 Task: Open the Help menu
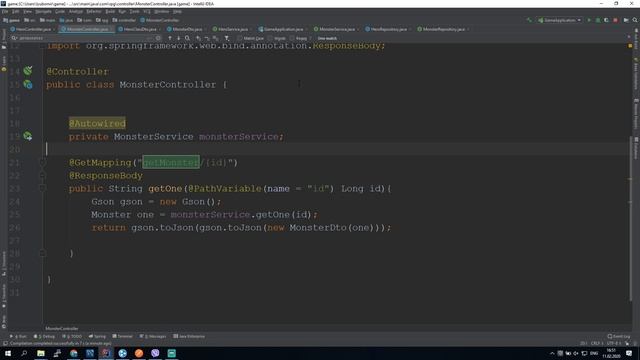pyautogui.click(x=177, y=11)
